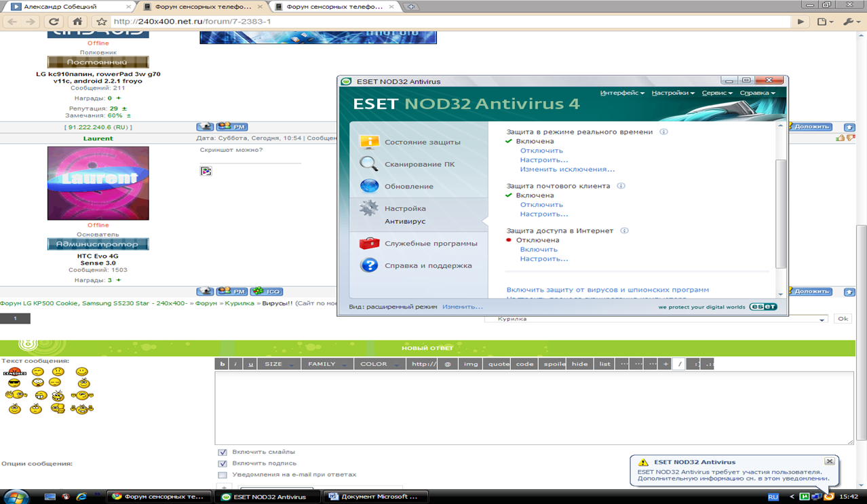The image size is (867, 504).
Task: Open Laurent's avatar image
Action: (98, 183)
